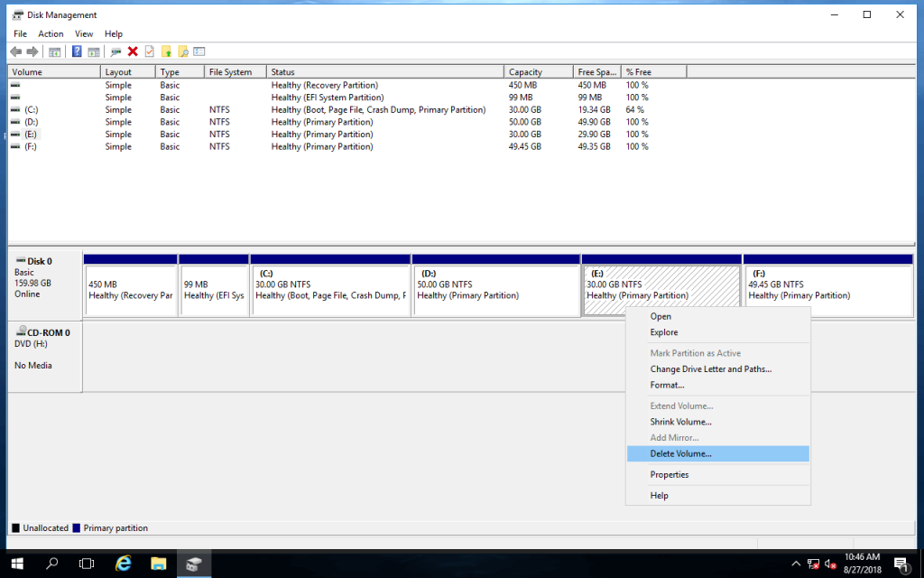The width and height of the screenshot is (924, 578).
Task: Open the Action menu
Action: [51, 33]
